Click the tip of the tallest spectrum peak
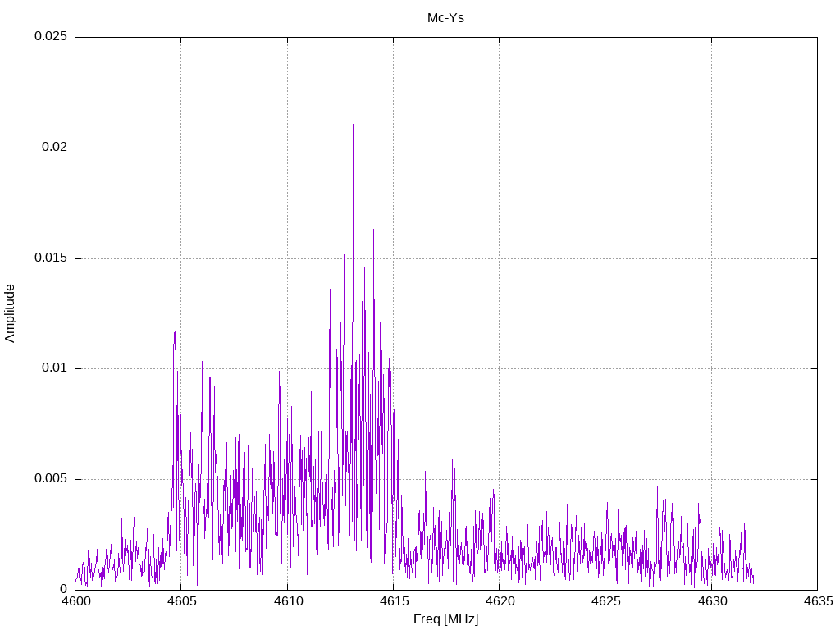This screenshot has width=840, height=630. 353,125
